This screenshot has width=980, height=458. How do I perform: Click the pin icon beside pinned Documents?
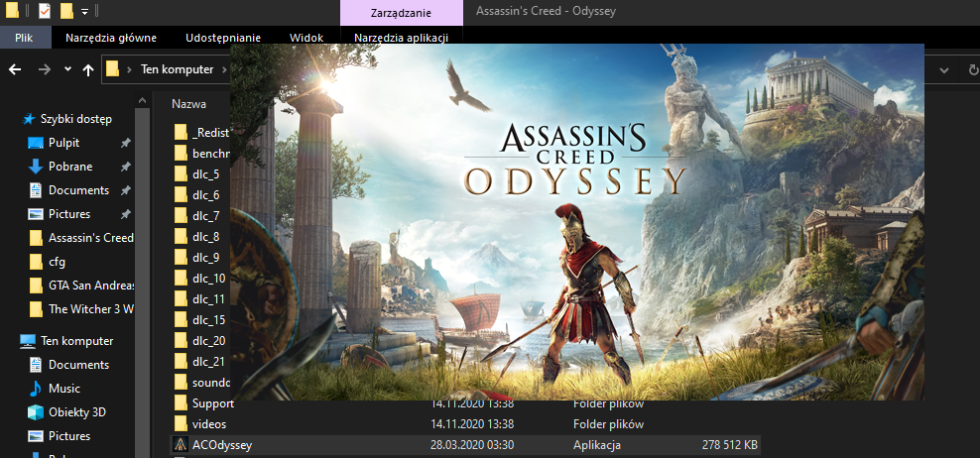point(126,190)
